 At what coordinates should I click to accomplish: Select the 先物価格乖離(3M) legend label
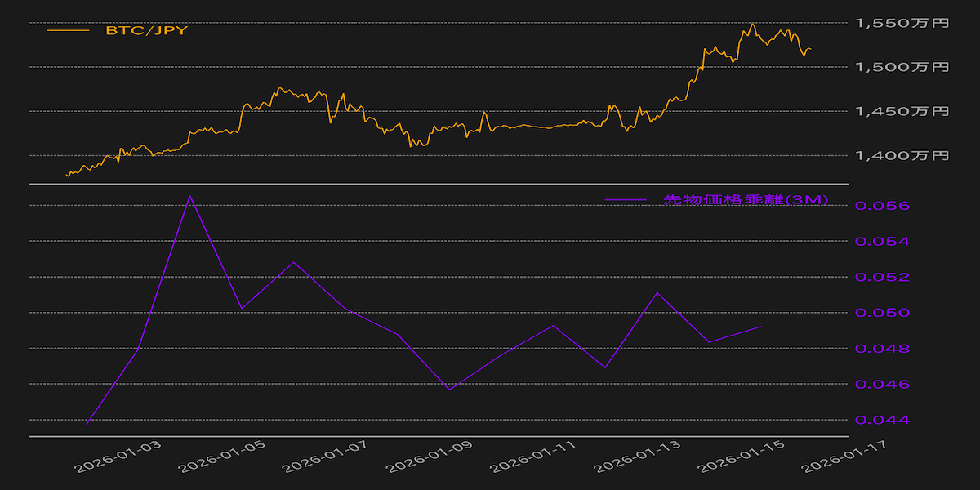click(x=746, y=200)
